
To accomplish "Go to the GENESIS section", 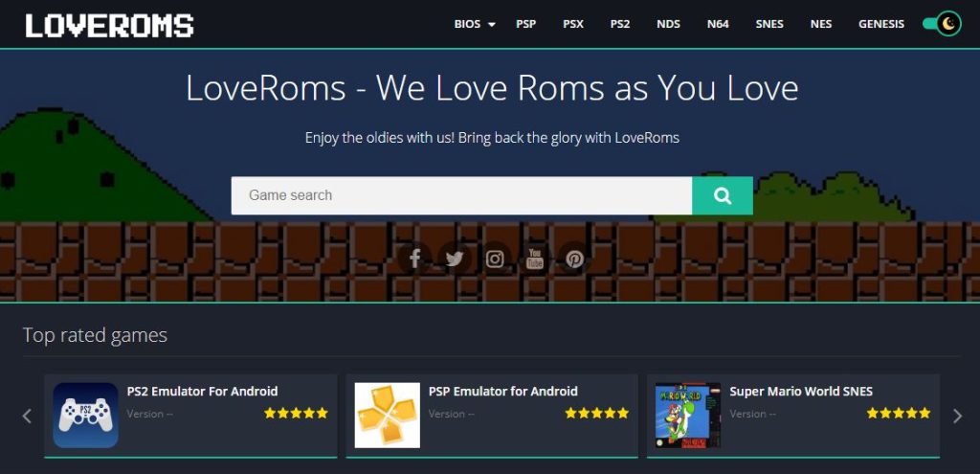I will (881, 24).
